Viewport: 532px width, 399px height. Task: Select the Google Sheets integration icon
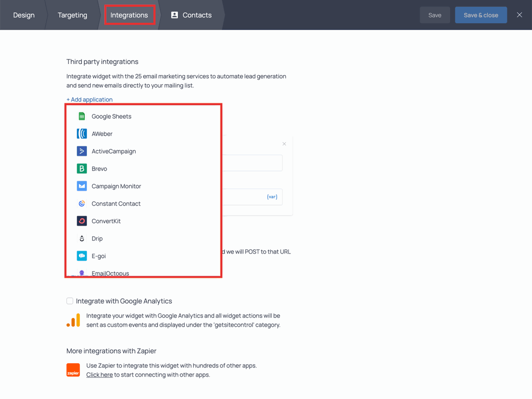point(80,116)
